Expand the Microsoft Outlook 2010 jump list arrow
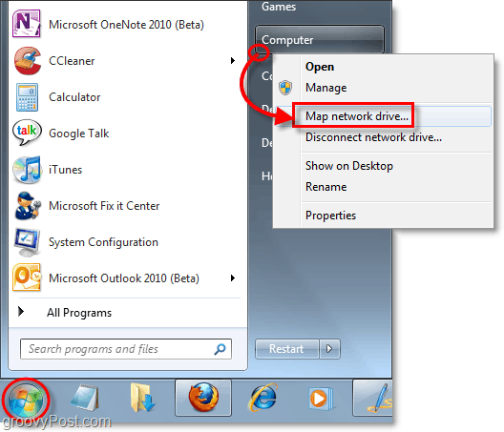504x432 pixels. coord(233,278)
